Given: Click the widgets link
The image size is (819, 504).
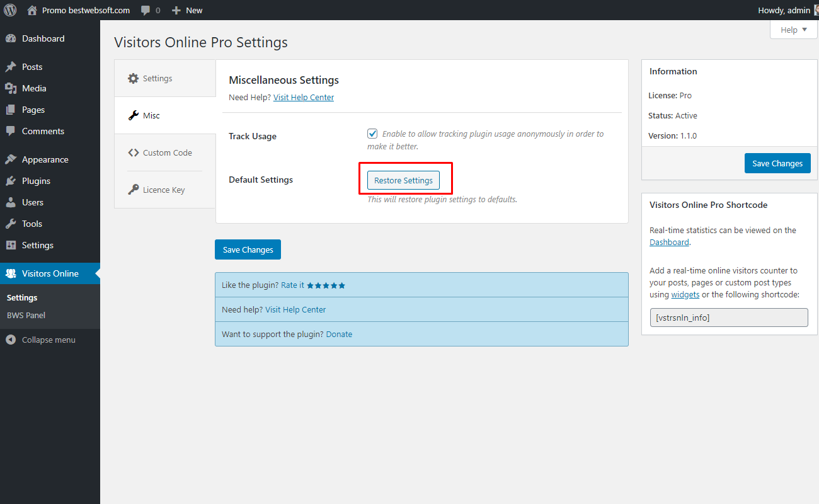Looking at the screenshot, I should pyautogui.click(x=685, y=294).
